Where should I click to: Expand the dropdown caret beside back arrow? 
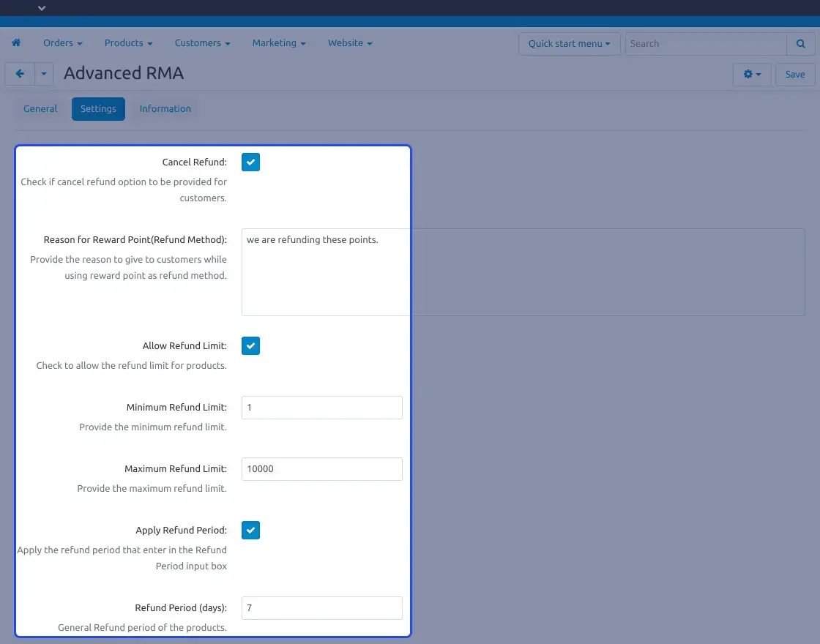44,74
